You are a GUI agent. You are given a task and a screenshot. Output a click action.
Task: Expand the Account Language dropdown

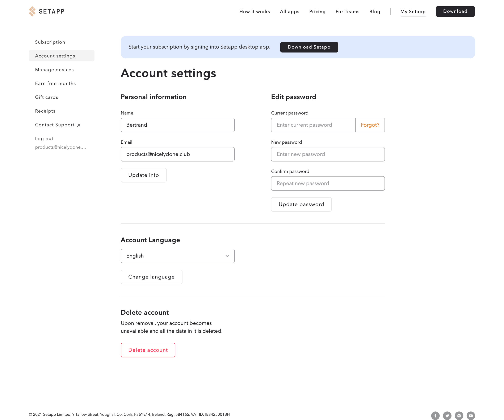point(178,256)
